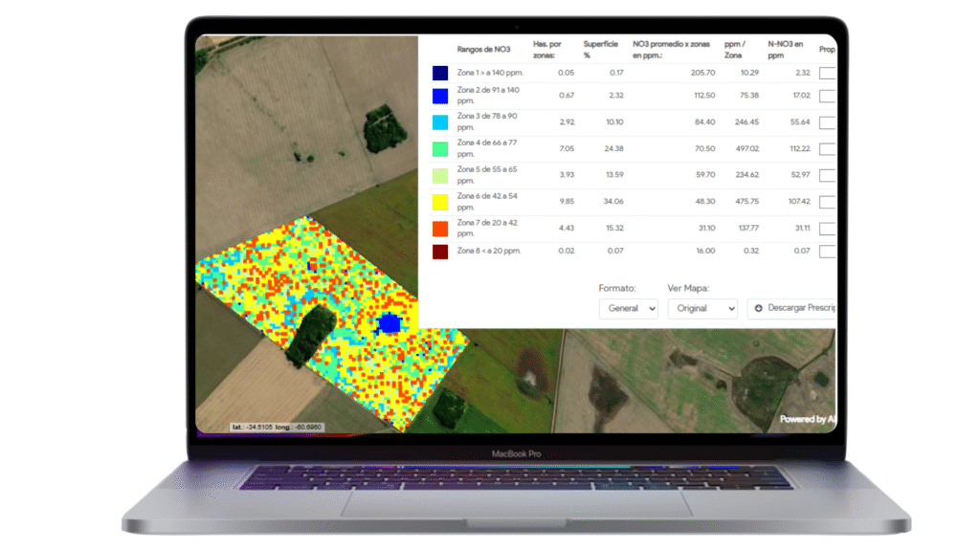Click the download icon in Descargar Prescripción

759,309
